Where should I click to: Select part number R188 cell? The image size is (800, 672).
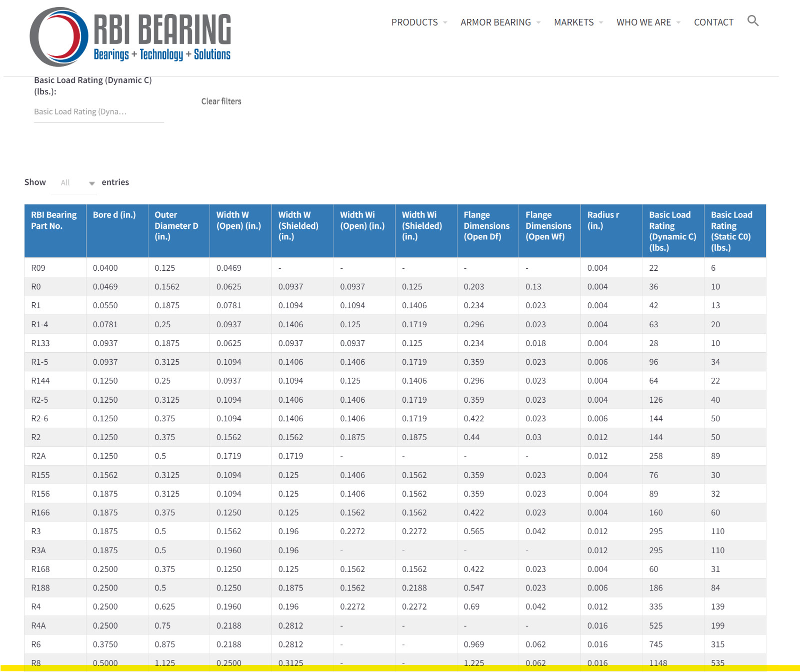(x=55, y=588)
